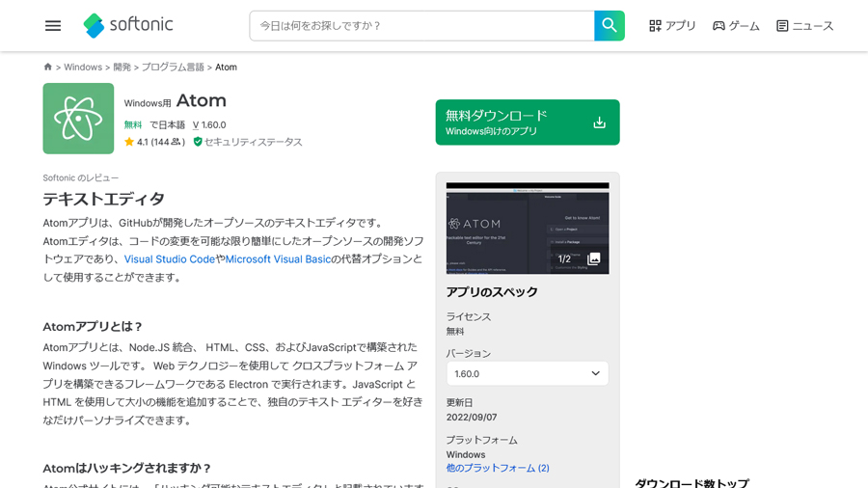Click the Atom app icon
Image resolution: width=868 pixels, height=488 pixels.
coord(78,119)
